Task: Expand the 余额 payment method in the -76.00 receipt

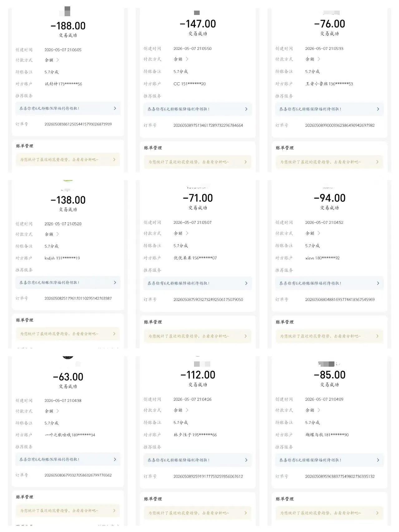Action: point(313,59)
